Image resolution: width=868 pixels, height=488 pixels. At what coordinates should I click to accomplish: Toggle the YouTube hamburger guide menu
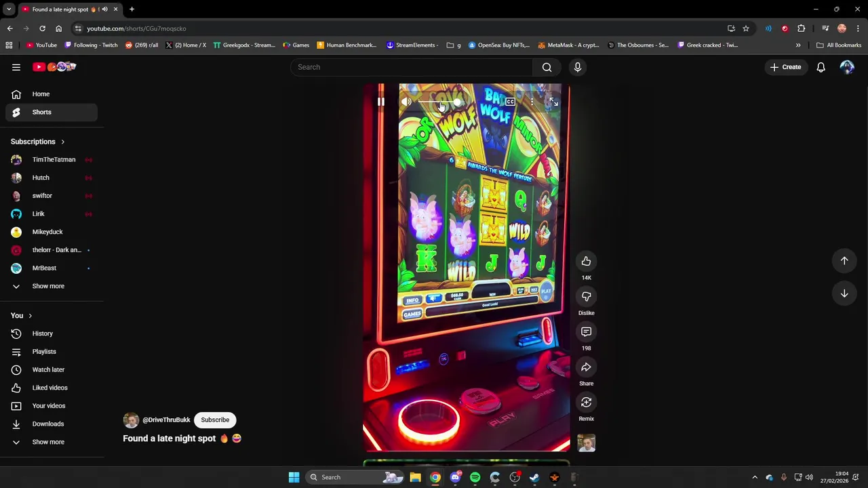pyautogui.click(x=16, y=67)
